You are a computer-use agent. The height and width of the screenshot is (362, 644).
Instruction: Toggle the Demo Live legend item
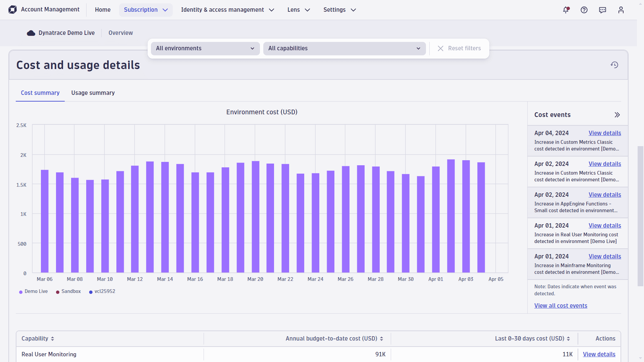pyautogui.click(x=35, y=291)
